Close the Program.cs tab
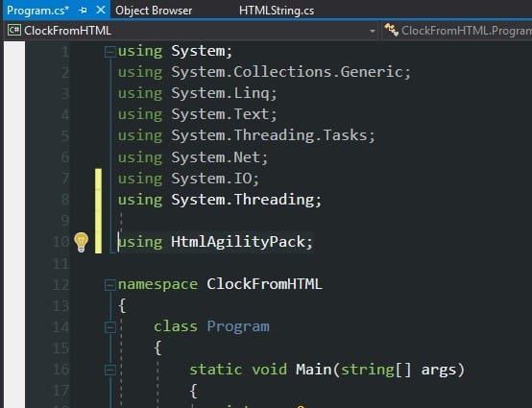Screen dimensions: 532x408 101,11
